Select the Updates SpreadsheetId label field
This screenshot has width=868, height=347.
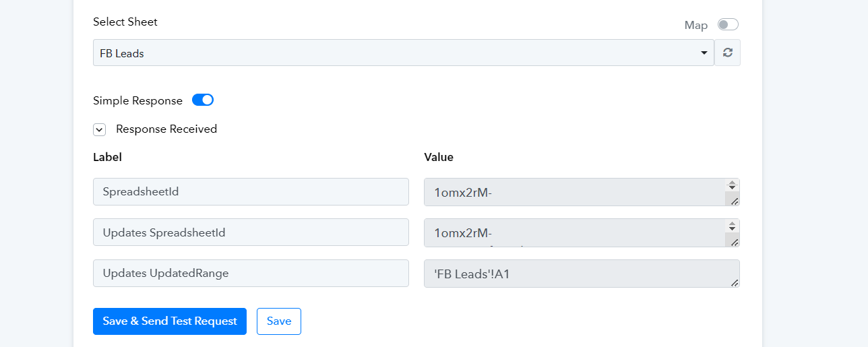251,232
